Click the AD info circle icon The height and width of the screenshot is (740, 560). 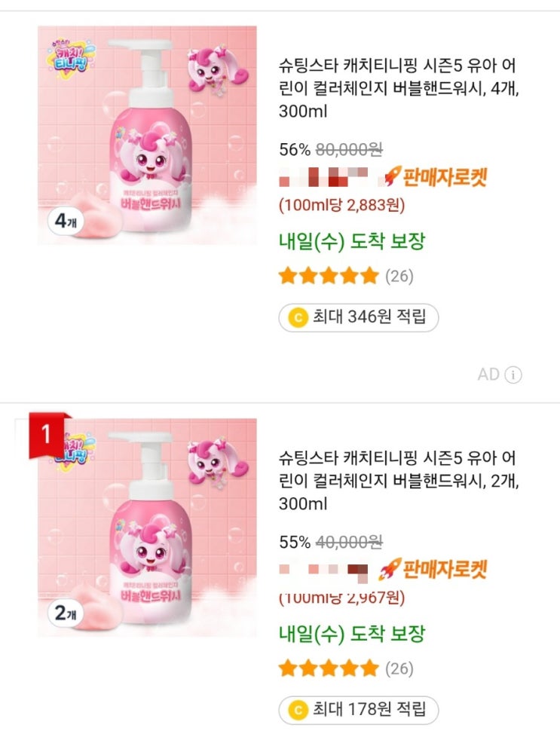pos(513,375)
